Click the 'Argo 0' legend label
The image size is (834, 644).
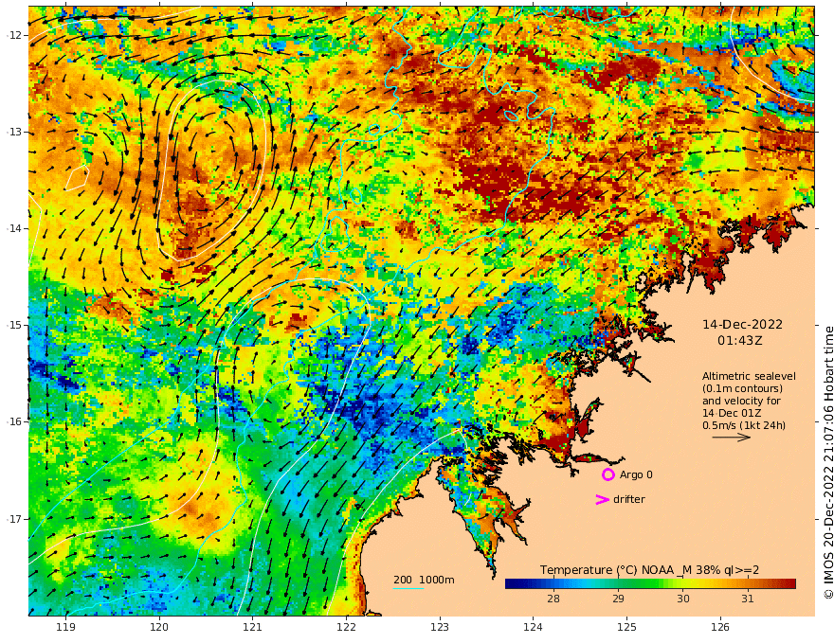[636, 474]
